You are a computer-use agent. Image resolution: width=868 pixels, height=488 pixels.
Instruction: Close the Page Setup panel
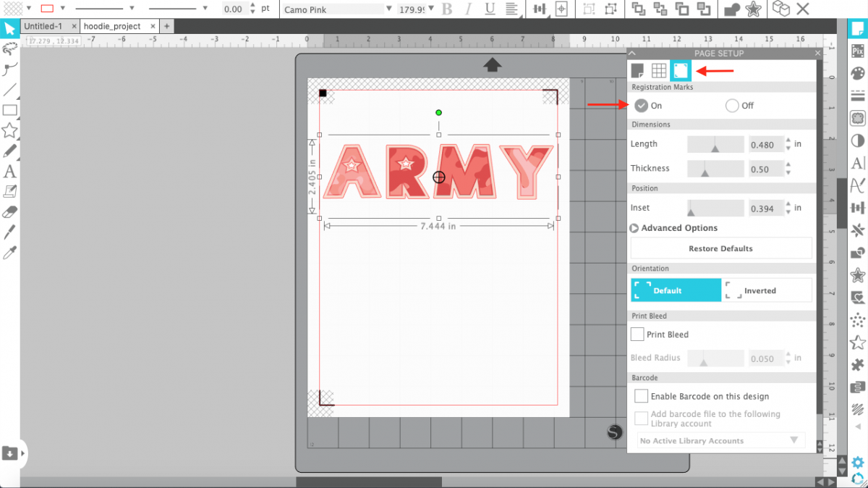pyautogui.click(x=817, y=54)
